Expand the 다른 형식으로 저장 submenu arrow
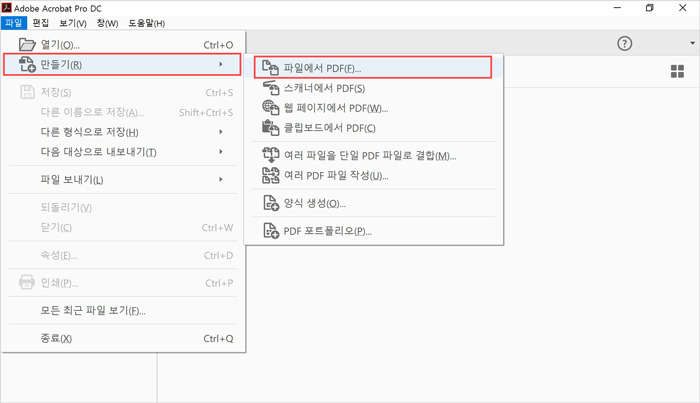The width and height of the screenshot is (700, 403). (x=221, y=132)
